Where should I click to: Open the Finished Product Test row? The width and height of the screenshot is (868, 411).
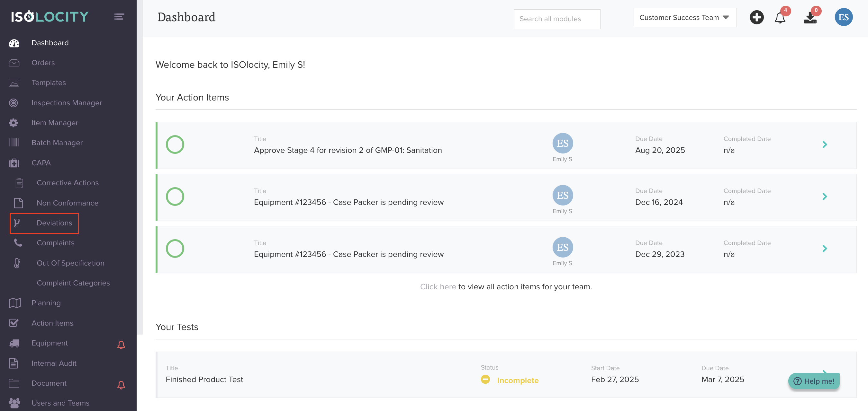(204, 379)
